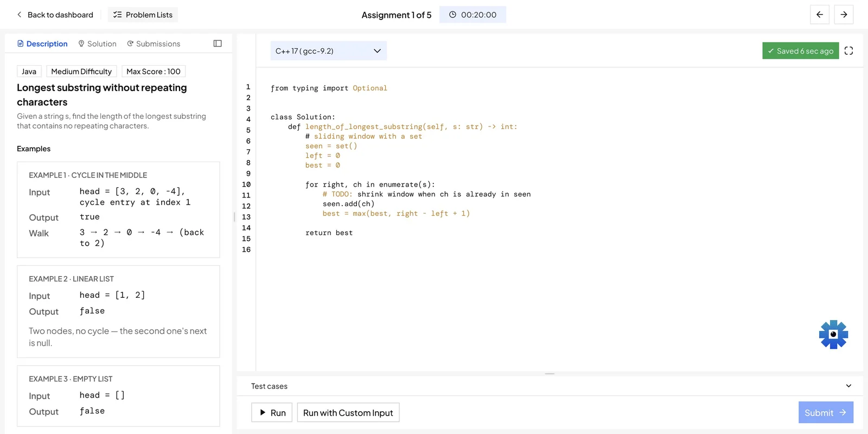The image size is (868, 434).
Task: Click the TODO comment line in editor
Action: pyautogui.click(x=426, y=194)
